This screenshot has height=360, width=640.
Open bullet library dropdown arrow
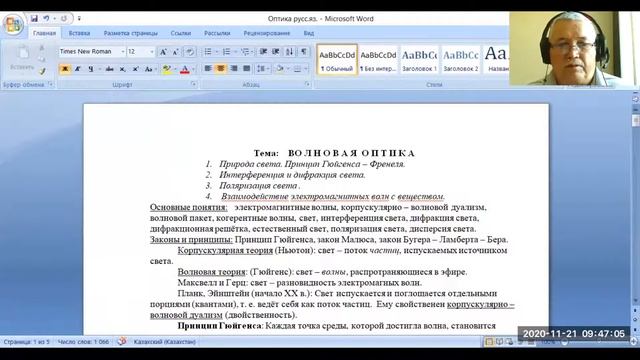216,51
